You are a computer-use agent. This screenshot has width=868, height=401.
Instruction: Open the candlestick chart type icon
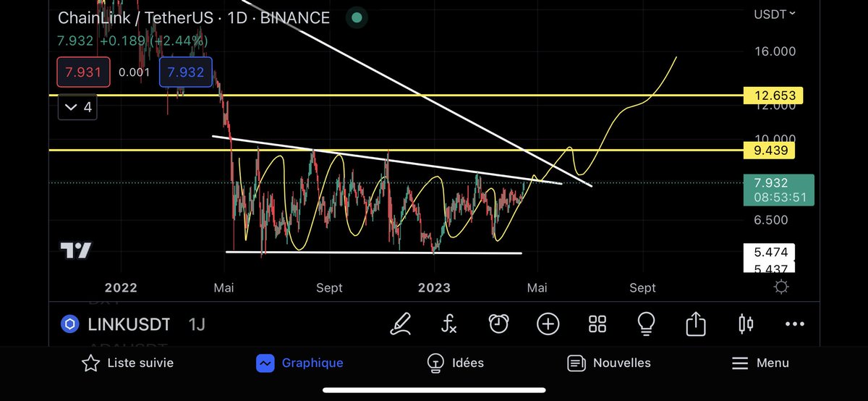click(x=746, y=324)
